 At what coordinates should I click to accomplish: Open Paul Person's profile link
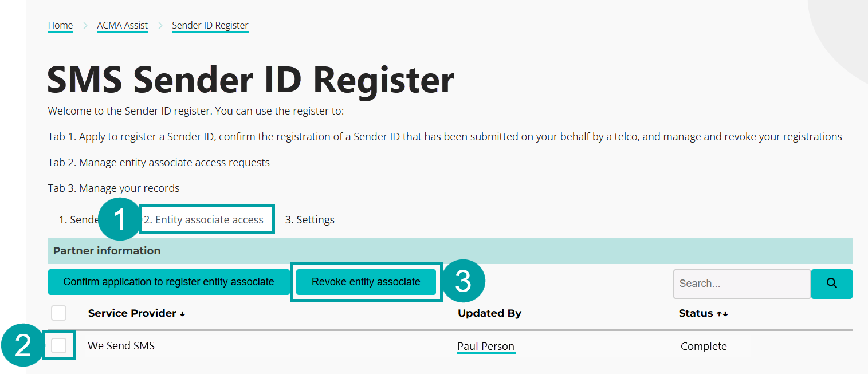coord(486,346)
